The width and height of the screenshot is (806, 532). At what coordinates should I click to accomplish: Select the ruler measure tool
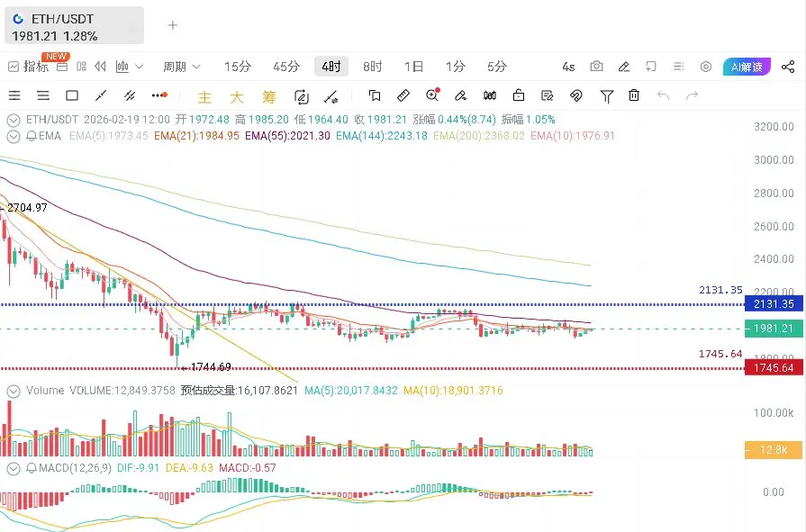(403, 95)
